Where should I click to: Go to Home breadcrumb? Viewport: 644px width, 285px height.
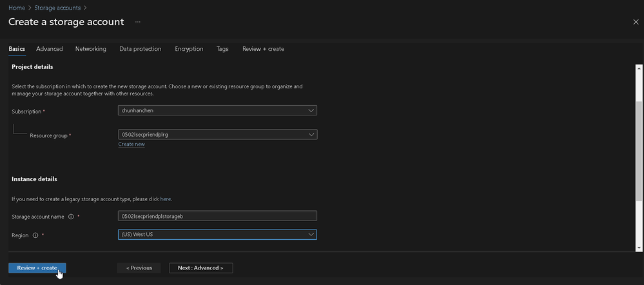[x=16, y=8]
